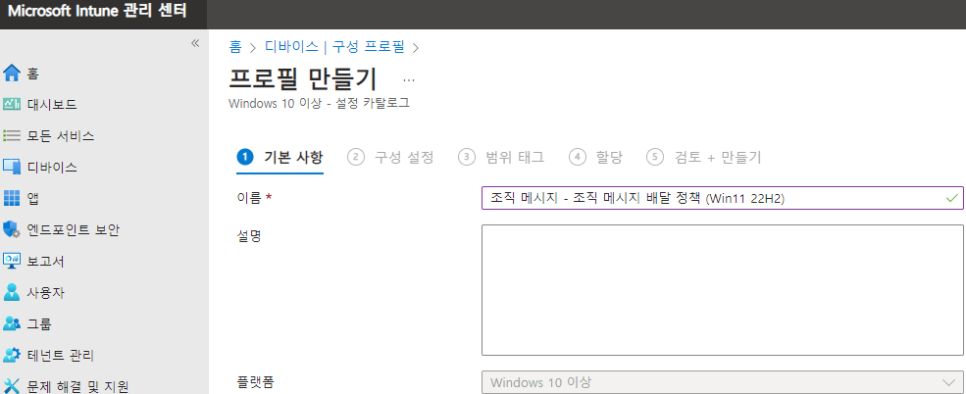
Task: Click the 홈 breadcrumb link
Action: (235, 47)
